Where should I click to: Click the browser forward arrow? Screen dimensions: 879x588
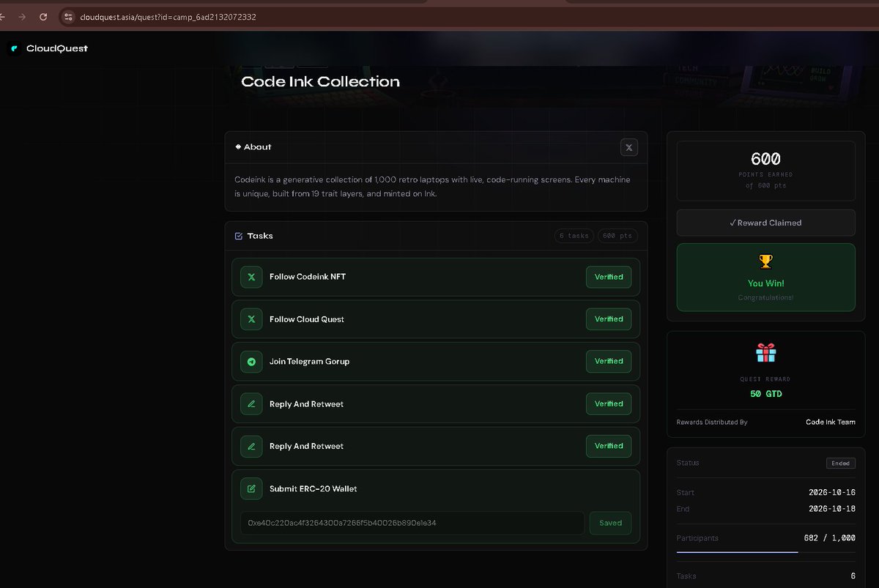22,17
